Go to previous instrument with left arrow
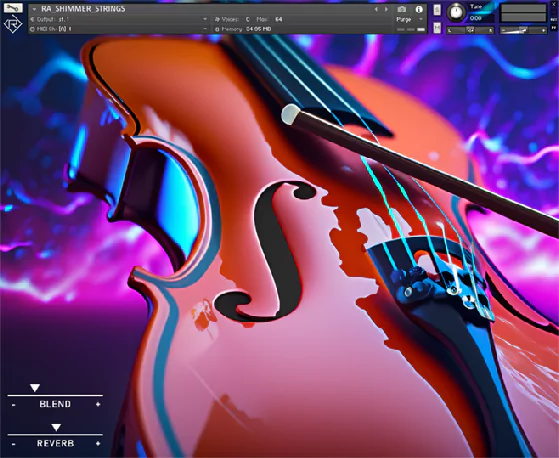The image size is (559, 458). tap(376, 9)
